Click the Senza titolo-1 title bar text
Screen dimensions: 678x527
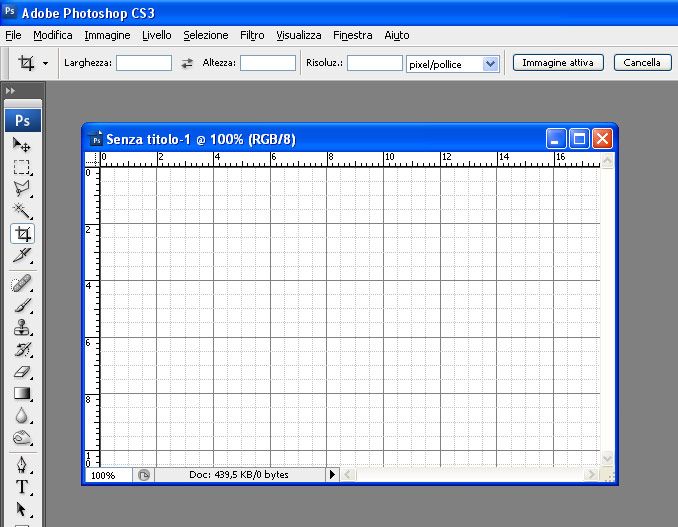click(201, 139)
